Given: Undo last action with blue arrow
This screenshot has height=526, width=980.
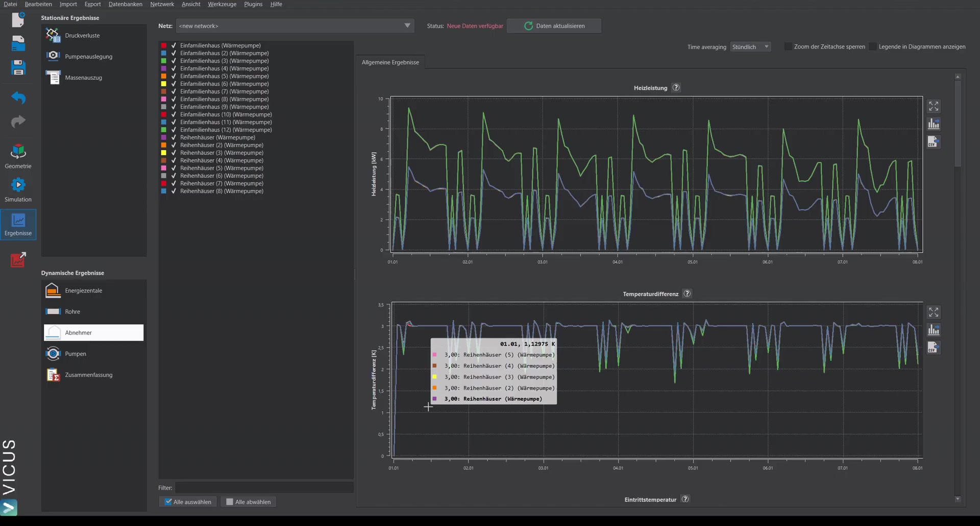Looking at the screenshot, I should pyautogui.click(x=18, y=97).
